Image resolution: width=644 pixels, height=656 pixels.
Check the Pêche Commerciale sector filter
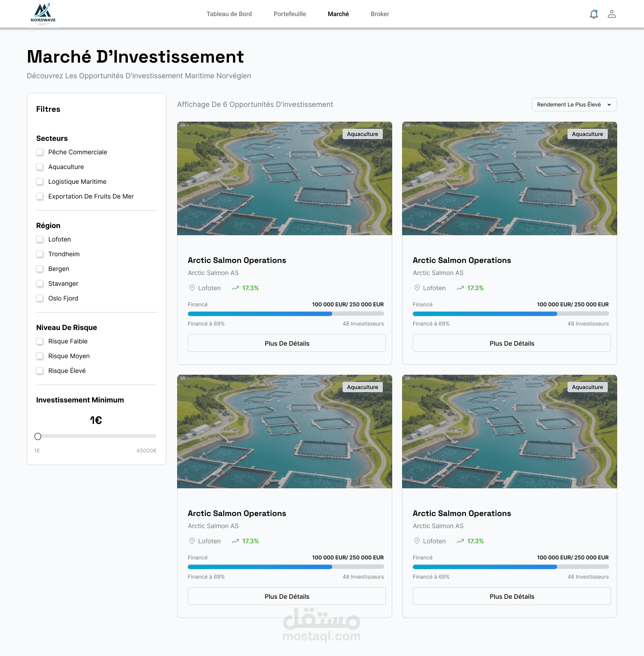coord(40,152)
